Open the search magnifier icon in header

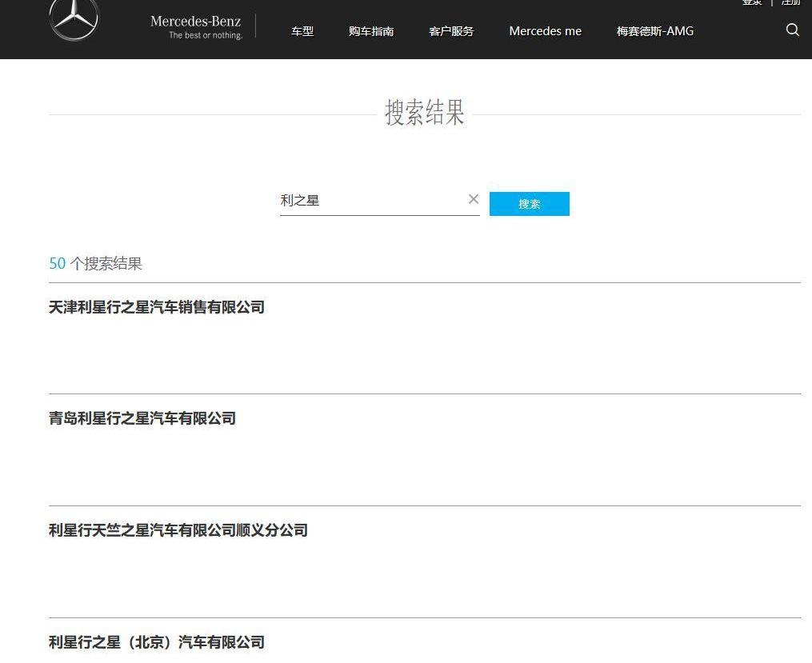point(792,30)
